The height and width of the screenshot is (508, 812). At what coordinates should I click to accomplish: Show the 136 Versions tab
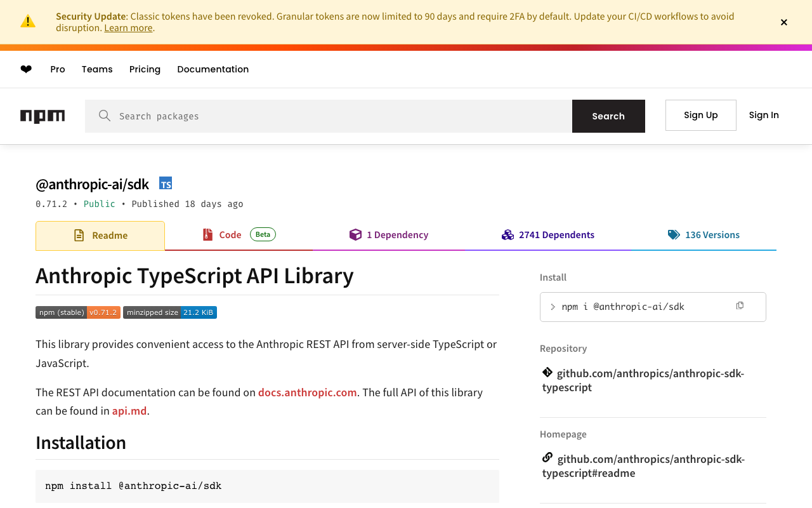click(x=704, y=235)
